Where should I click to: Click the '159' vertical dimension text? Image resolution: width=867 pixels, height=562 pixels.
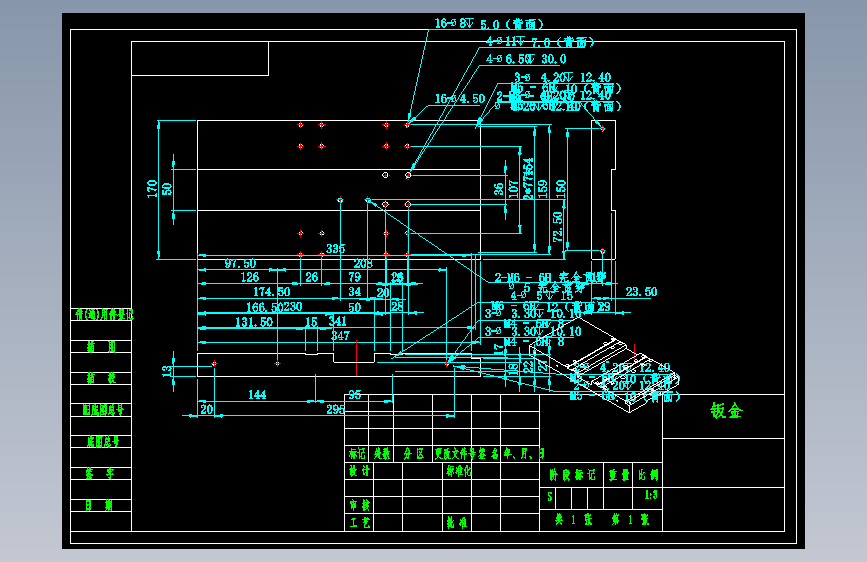(542, 189)
